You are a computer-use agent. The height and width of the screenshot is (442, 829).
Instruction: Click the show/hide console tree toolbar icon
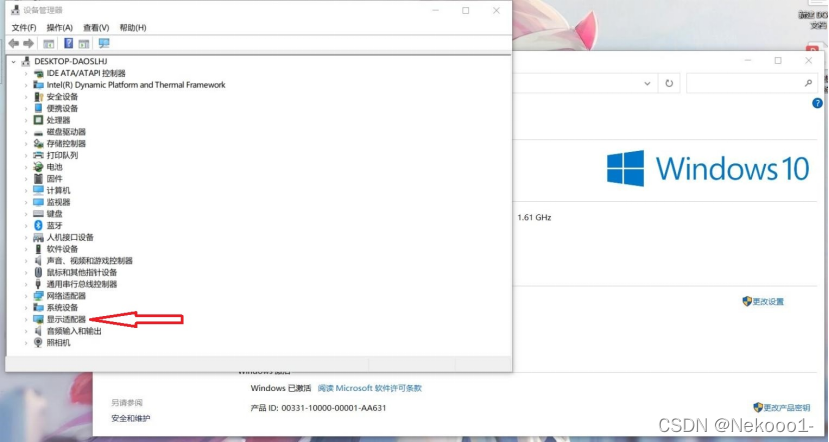(x=49, y=43)
